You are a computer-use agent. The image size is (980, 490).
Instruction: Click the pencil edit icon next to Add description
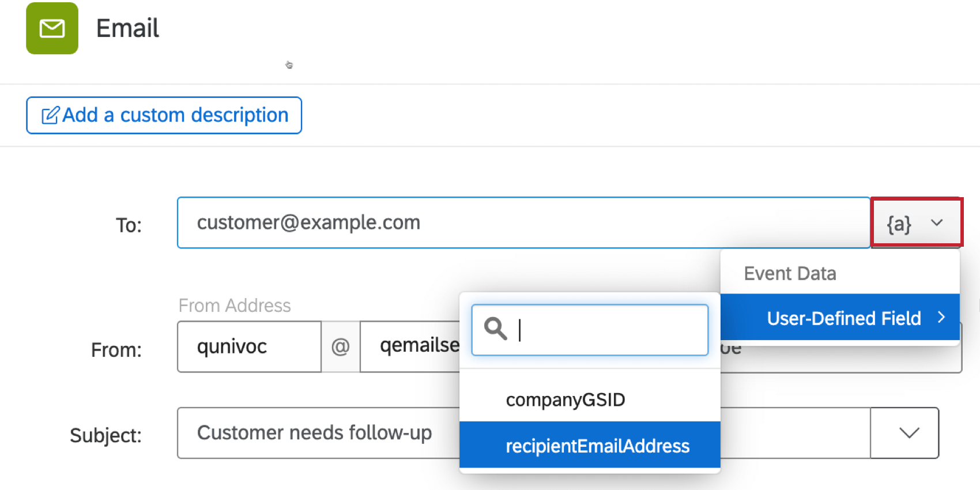point(50,115)
